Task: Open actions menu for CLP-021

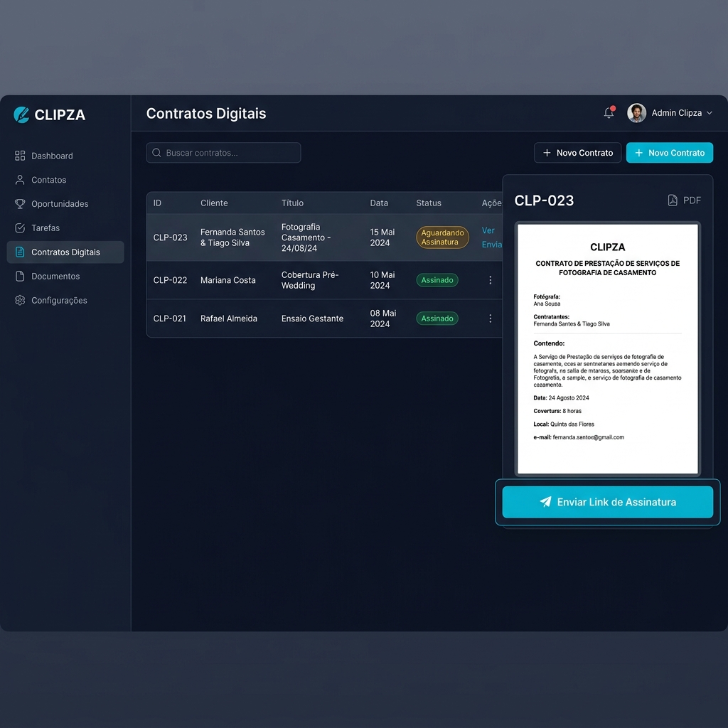Action: coord(491,318)
